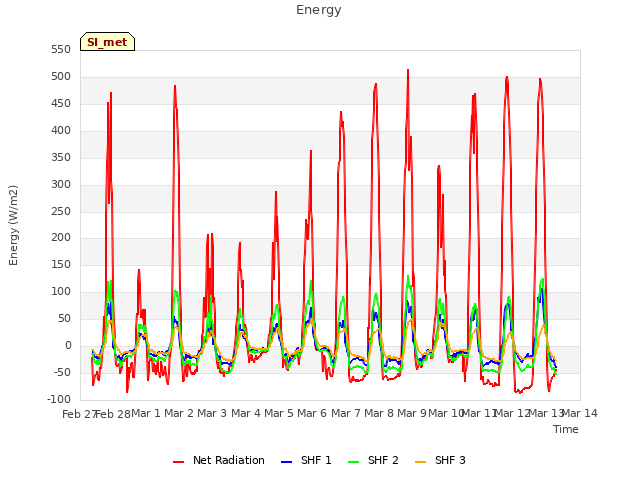Click the Mar 7 x-axis tick label
Screen dimensions: 640x480
[346, 413]
